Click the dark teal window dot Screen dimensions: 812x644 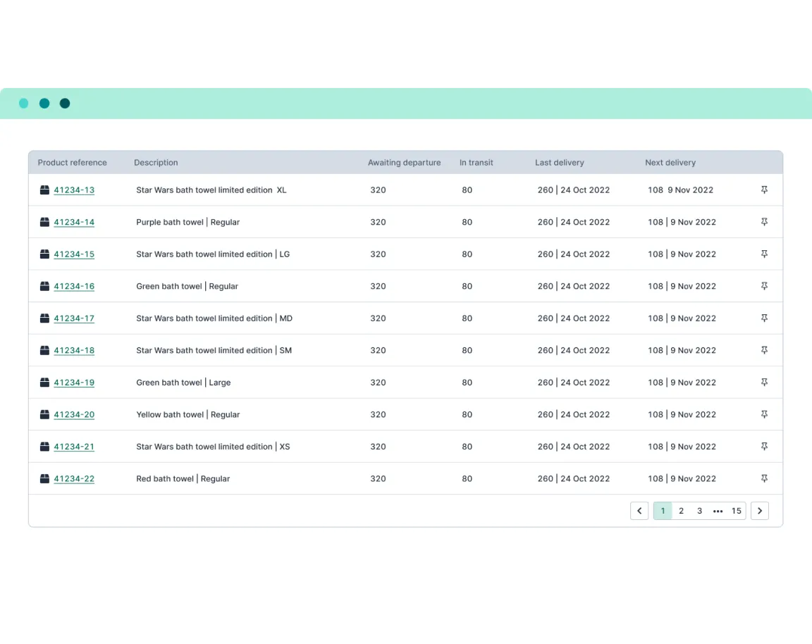click(65, 104)
